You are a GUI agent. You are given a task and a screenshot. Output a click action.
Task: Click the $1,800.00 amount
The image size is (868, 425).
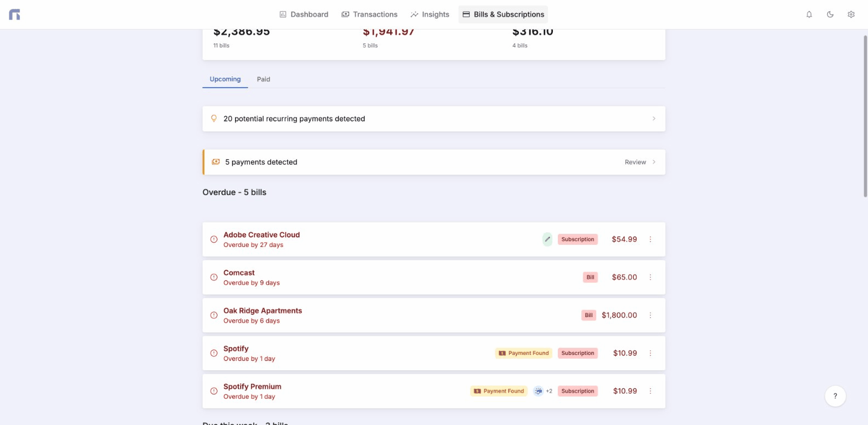click(619, 315)
